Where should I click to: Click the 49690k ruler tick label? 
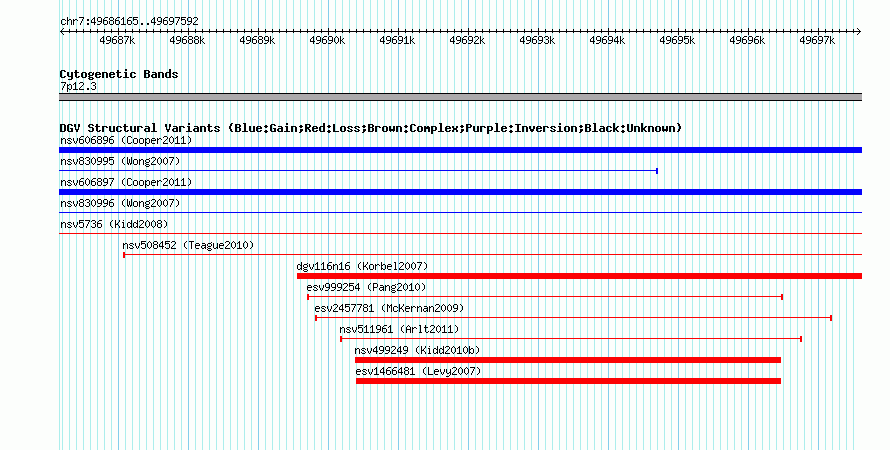point(327,40)
